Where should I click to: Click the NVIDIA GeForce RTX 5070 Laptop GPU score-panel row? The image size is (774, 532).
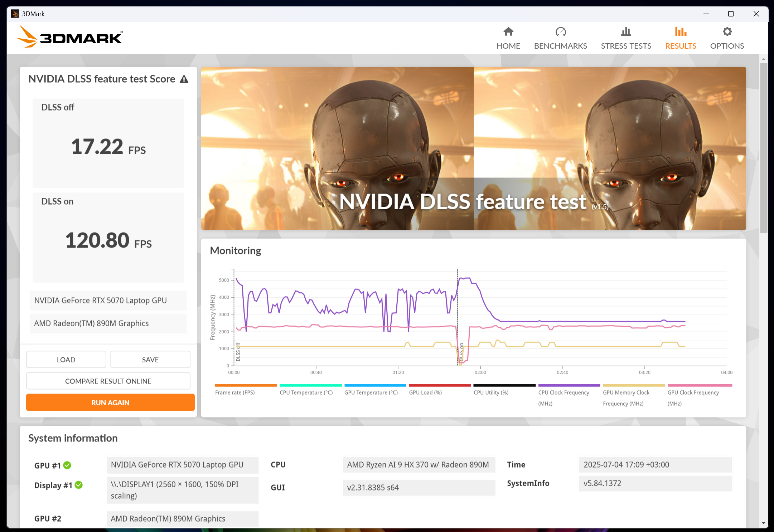(x=108, y=301)
